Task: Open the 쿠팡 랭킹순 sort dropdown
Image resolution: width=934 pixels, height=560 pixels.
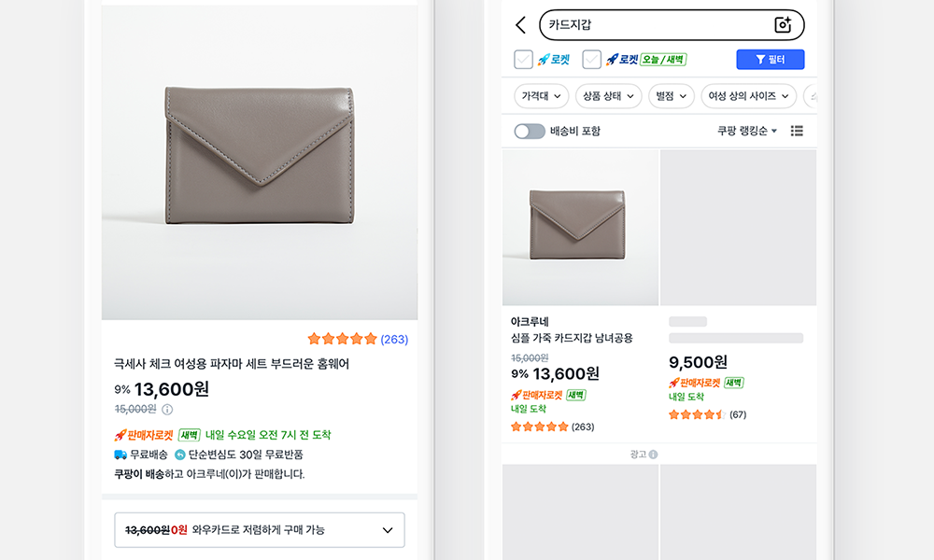Action: pos(747,132)
